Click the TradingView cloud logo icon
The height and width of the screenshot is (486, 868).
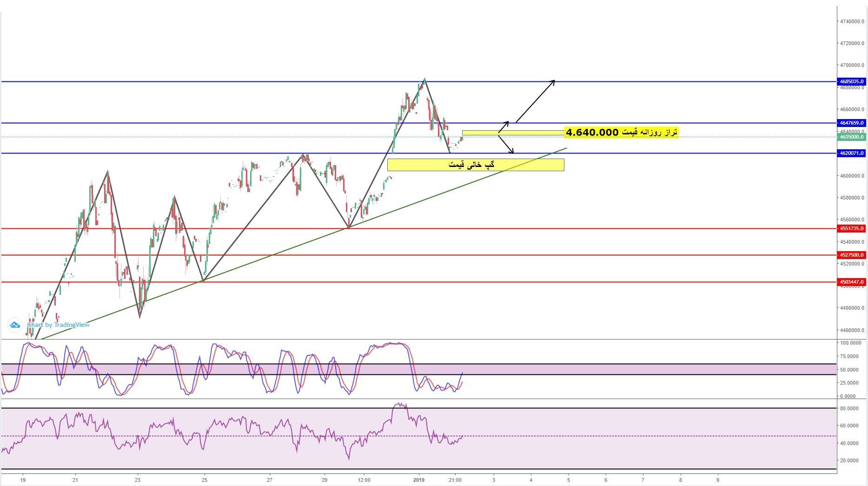tap(15, 325)
